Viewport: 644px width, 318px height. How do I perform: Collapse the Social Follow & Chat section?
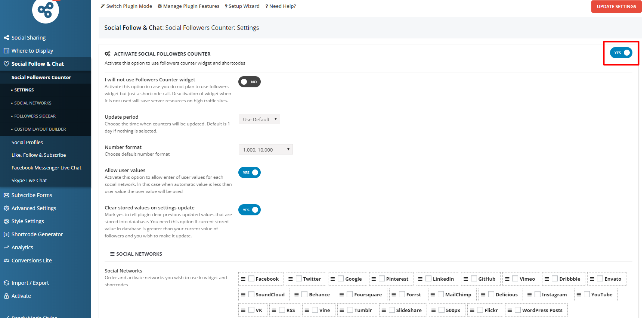pyautogui.click(x=38, y=64)
